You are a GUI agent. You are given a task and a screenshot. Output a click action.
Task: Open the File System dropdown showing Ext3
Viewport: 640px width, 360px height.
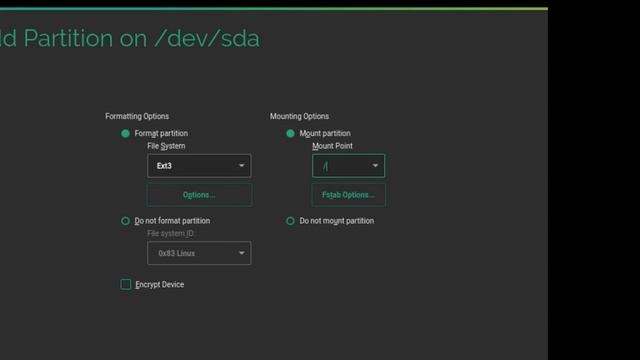pos(199,166)
